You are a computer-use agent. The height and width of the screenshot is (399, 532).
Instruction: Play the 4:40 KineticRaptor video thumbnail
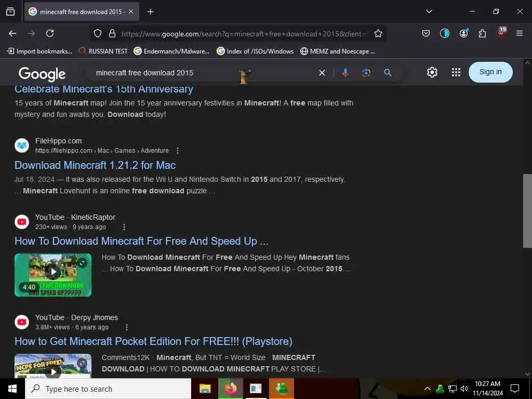[x=53, y=275]
